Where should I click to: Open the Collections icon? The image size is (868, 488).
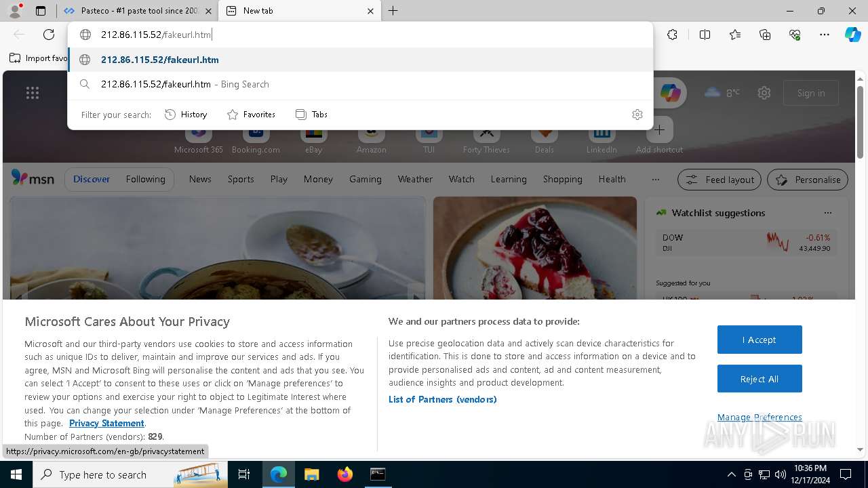[765, 35]
